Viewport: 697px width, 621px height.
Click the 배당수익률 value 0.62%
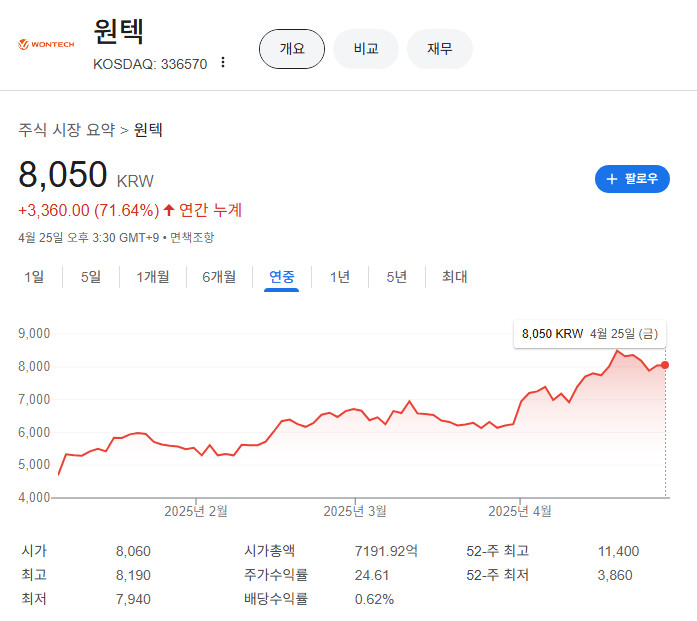click(374, 599)
